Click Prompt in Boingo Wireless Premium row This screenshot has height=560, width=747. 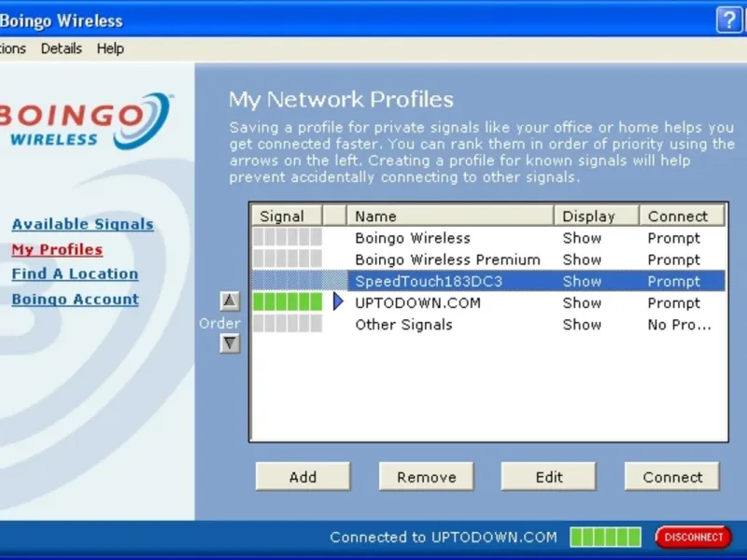[x=673, y=260]
